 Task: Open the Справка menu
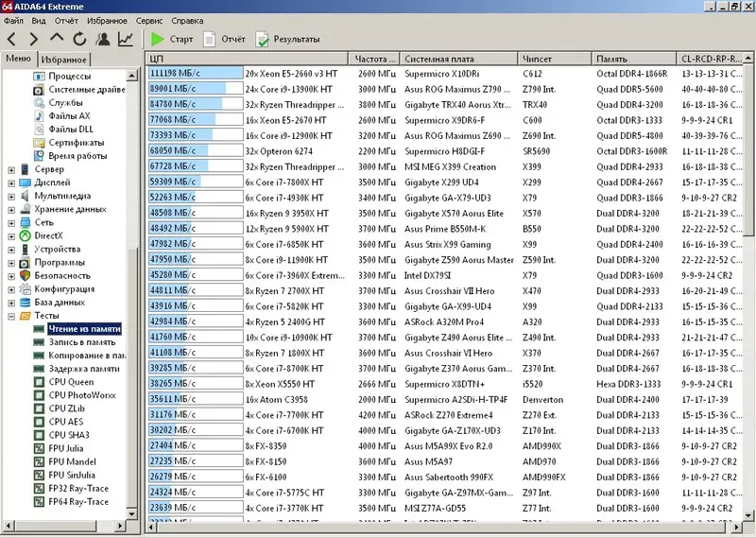[x=187, y=21]
